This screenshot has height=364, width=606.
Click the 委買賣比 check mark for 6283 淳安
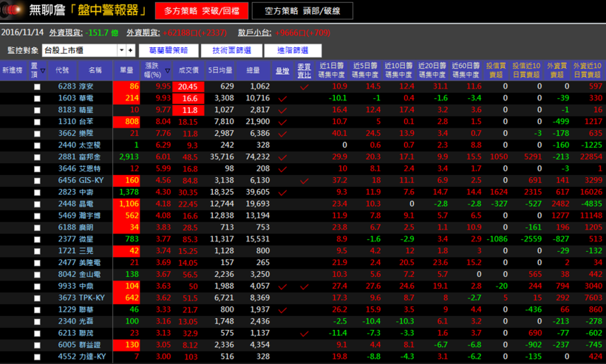click(x=304, y=87)
